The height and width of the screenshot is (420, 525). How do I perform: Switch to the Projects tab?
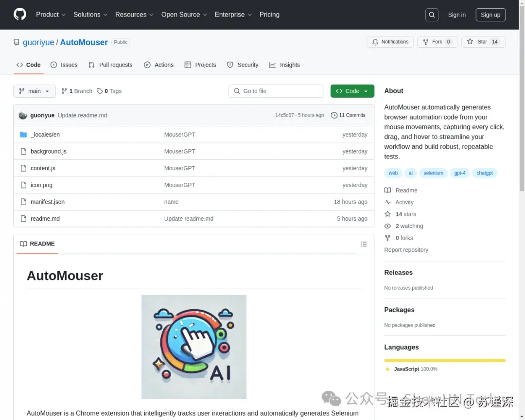point(200,65)
